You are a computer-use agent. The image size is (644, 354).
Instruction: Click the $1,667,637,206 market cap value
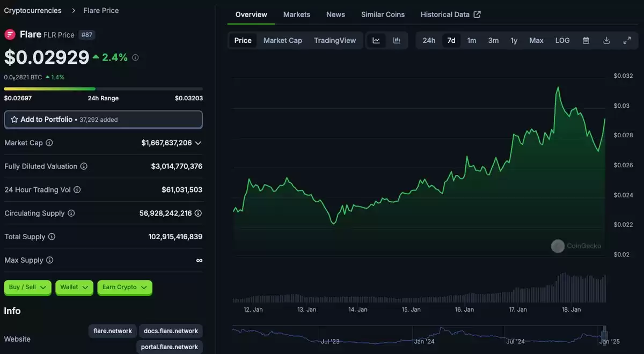tap(166, 143)
